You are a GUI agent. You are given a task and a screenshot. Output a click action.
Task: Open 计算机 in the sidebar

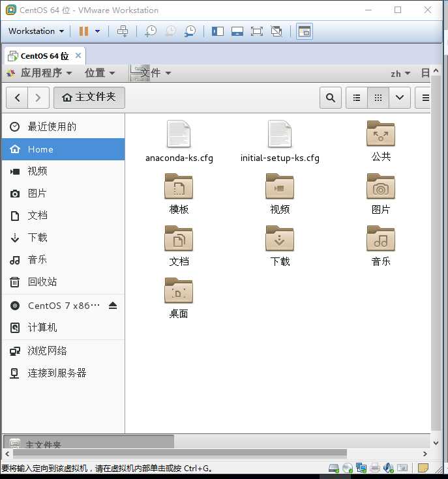pos(63,328)
